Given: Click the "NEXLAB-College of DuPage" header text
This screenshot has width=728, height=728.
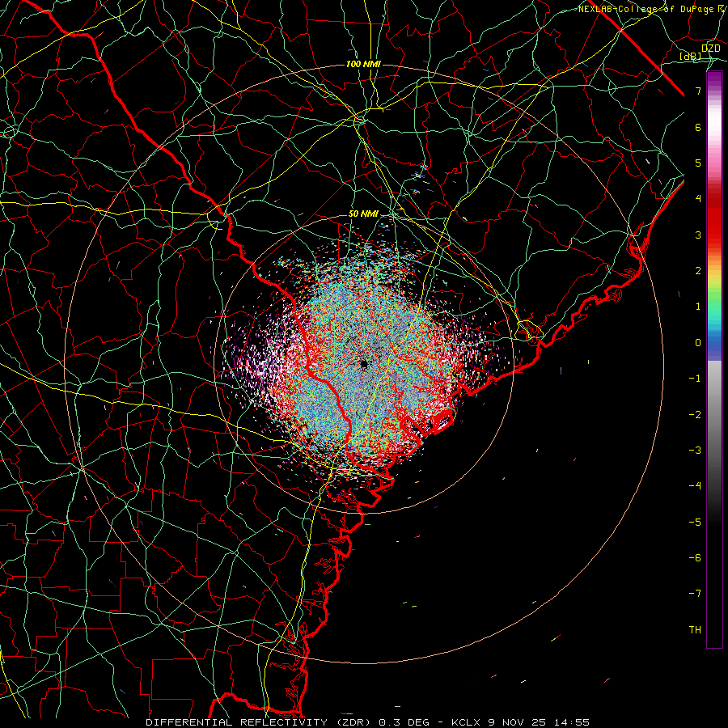Looking at the screenshot, I should (645, 9).
